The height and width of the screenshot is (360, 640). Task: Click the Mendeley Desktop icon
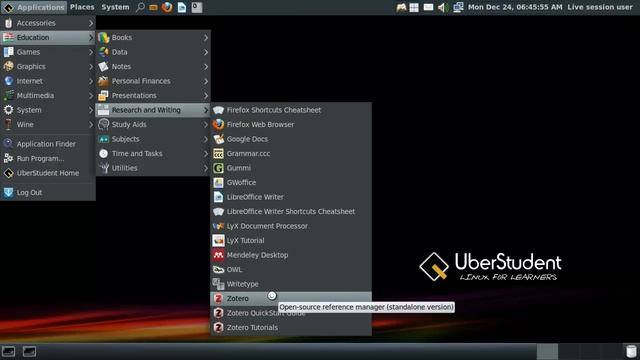(x=218, y=255)
